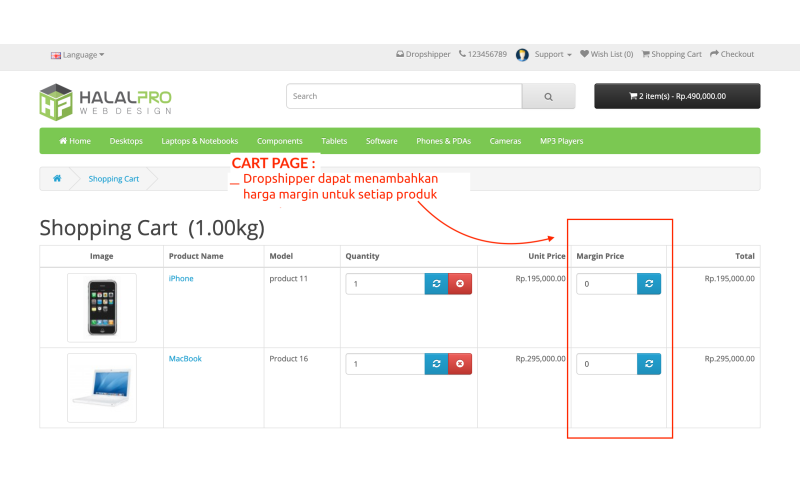Click MacBook margin price field
Viewport: 800px width, 500px height.
tap(607, 364)
